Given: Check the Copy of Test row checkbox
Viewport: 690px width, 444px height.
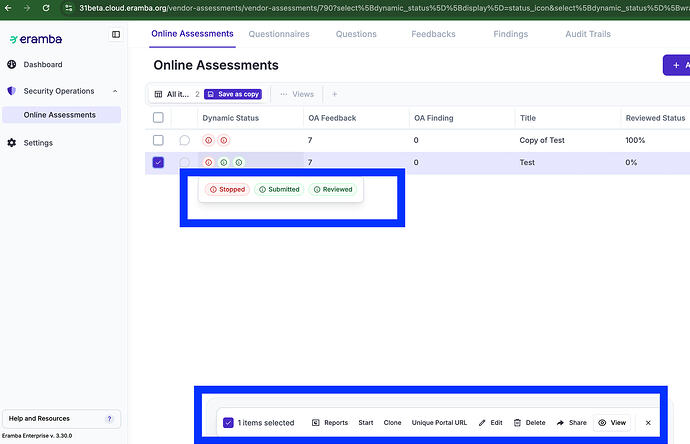Looking at the screenshot, I should [x=158, y=140].
